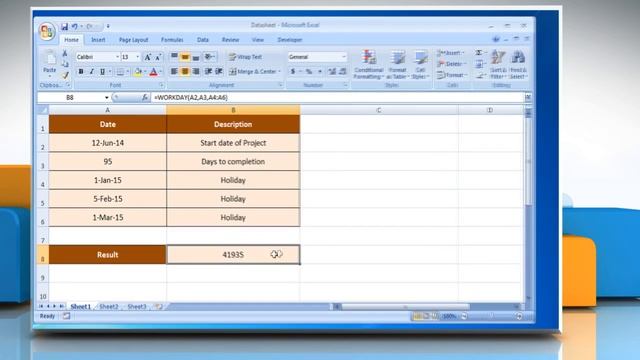Open Cell Styles gallery

click(420, 64)
